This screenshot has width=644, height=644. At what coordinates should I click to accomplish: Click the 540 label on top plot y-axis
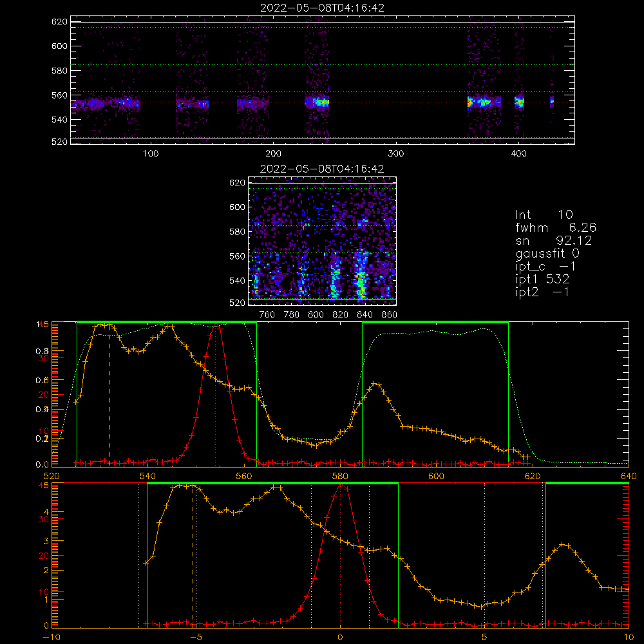pos(59,120)
